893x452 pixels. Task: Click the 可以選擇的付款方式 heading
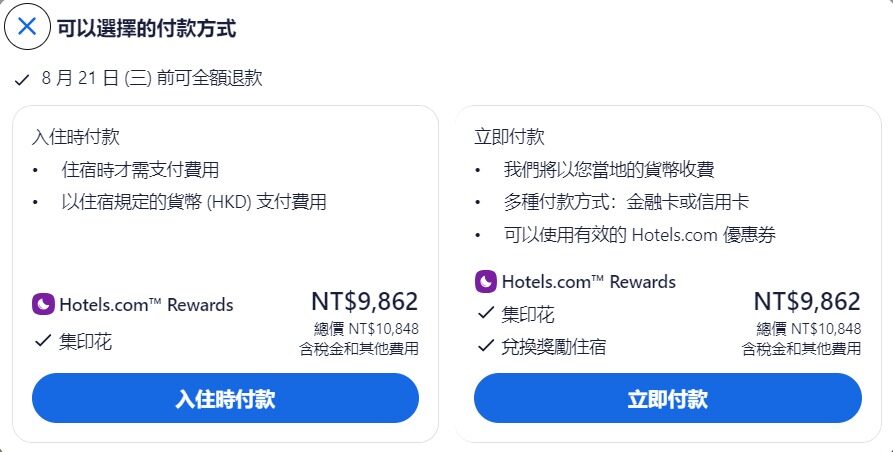click(x=146, y=28)
